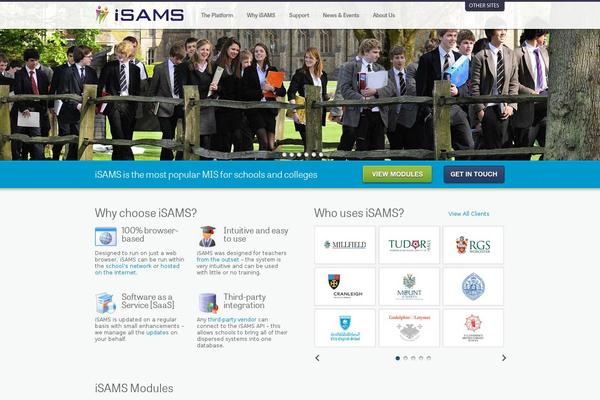Click the Software as a Service icon
Image resolution: width=600 pixels, height=400 pixels.
pyautogui.click(x=105, y=303)
